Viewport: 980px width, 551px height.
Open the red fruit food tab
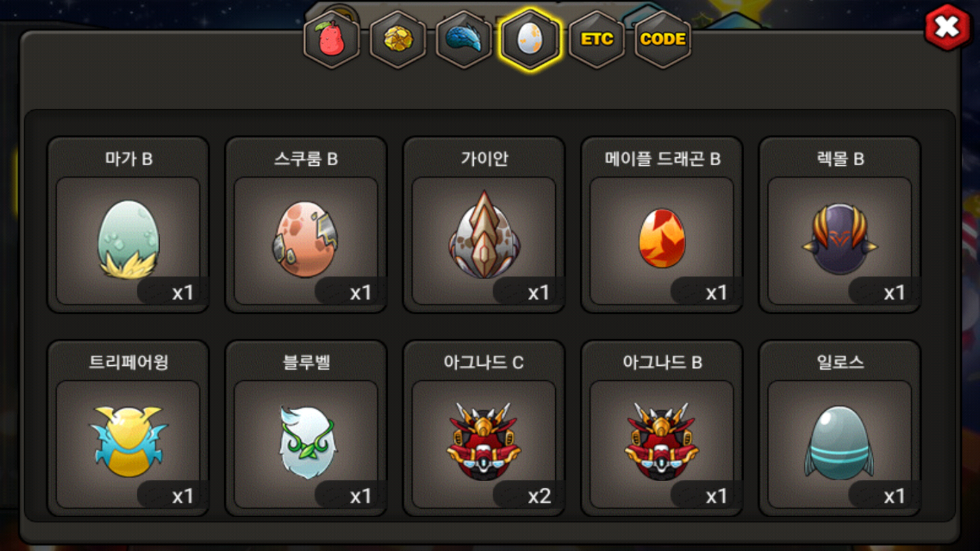point(332,39)
